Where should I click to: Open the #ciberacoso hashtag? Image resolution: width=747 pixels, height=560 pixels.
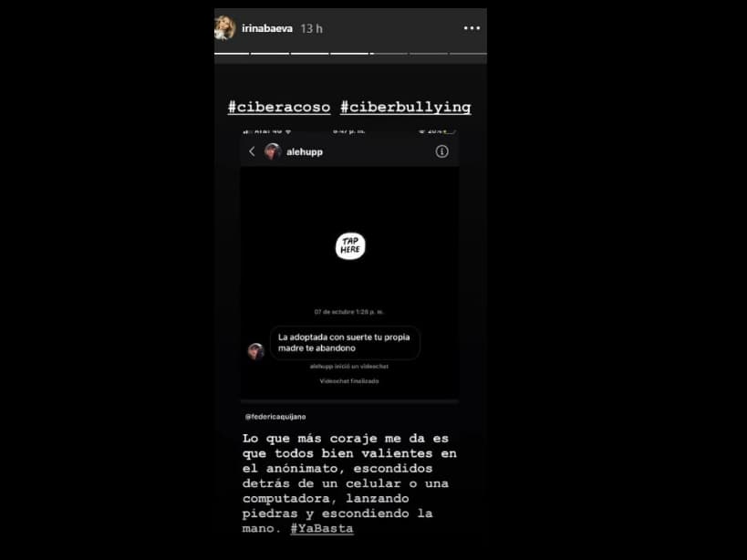point(279,107)
